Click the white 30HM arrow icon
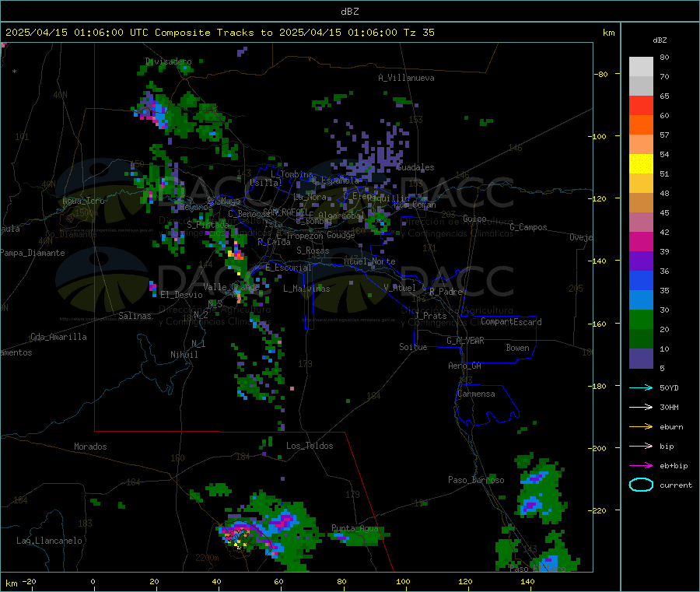 (641, 407)
